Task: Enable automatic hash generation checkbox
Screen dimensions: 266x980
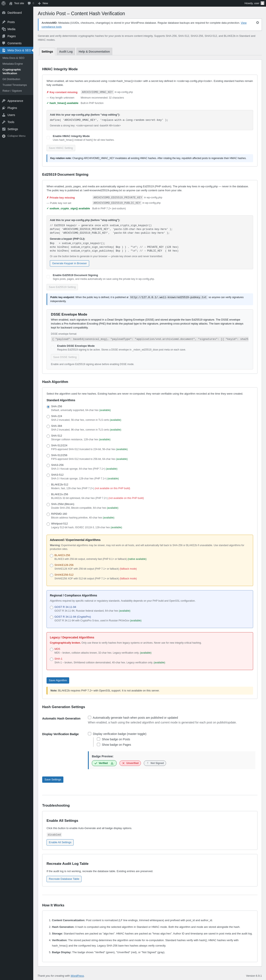Action: [x=90, y=717]
